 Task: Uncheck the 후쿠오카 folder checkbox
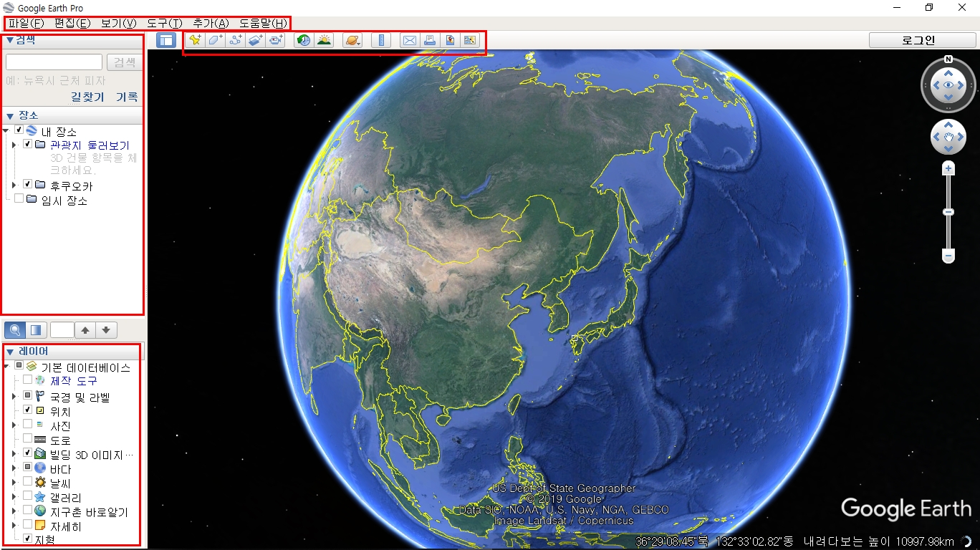tap(27, 185)
